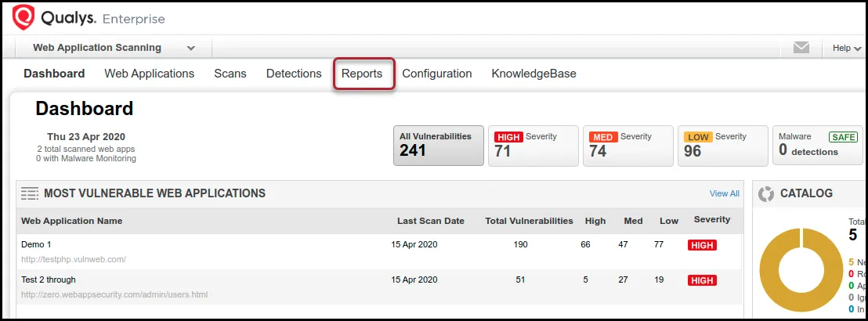Sort by Total Vulnerabilities column header
Viewport: 868px width, 321px height.
pyautogui.click(x=530, y=221)
